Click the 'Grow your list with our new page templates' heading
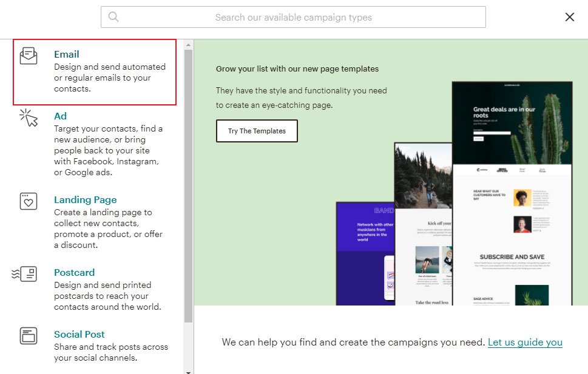 pyautogui.click(x=297, y=69)
